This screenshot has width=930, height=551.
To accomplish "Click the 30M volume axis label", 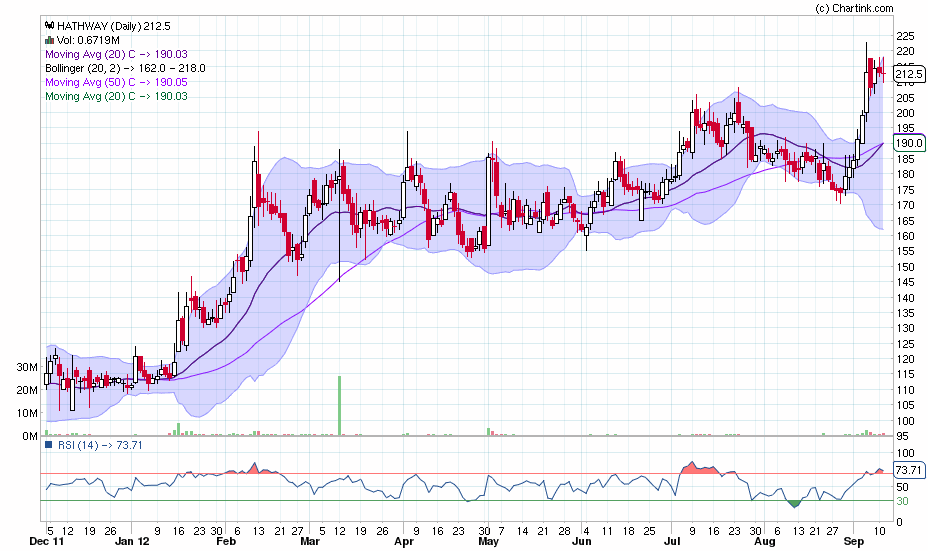I will pyautogui.click(x=27, y=367).
